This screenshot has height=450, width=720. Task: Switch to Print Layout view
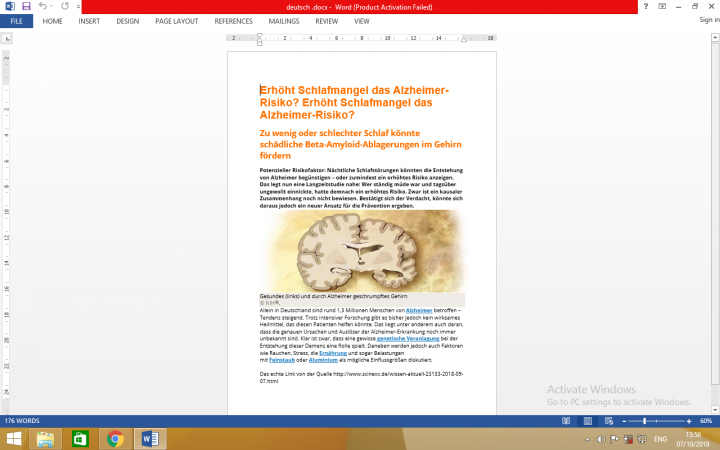(587, 421)
